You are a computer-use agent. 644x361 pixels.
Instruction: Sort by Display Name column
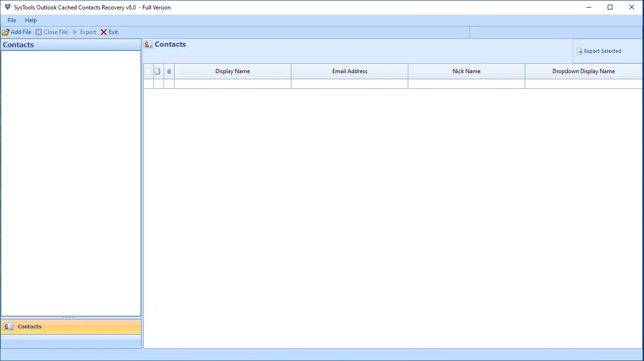click(x=233, y=71)
